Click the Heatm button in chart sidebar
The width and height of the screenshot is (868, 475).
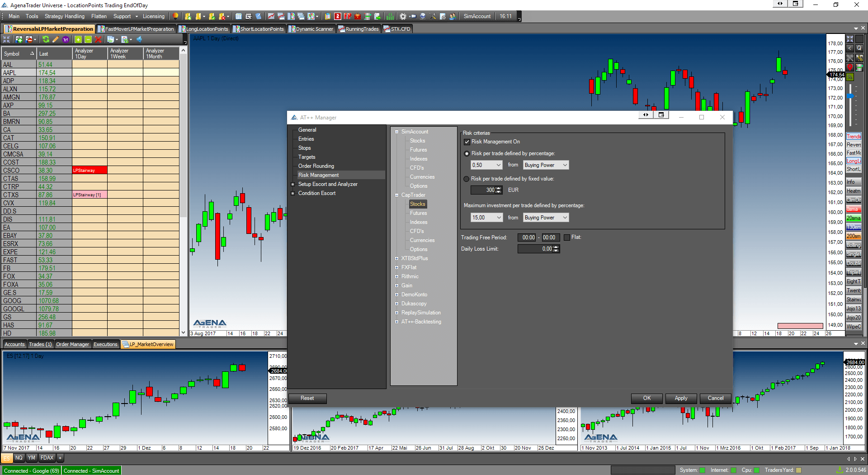pyautogui.click(x=854, y=191)
